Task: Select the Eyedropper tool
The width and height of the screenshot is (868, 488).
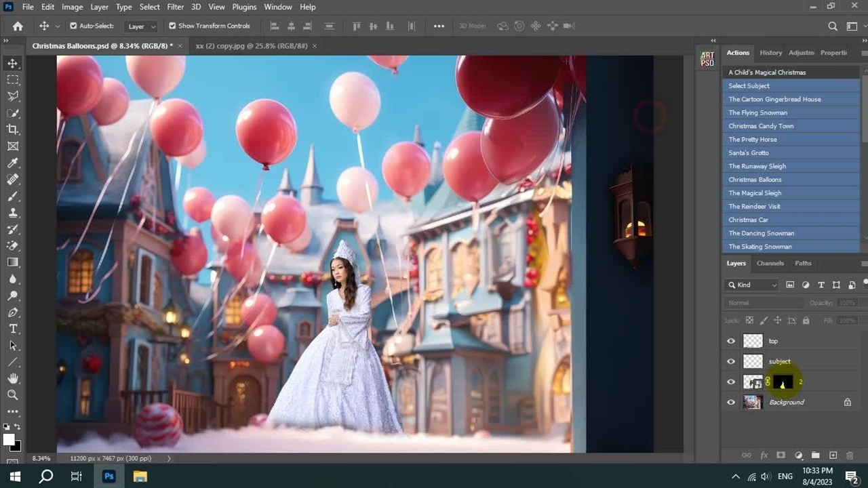Action: (13, 163)
